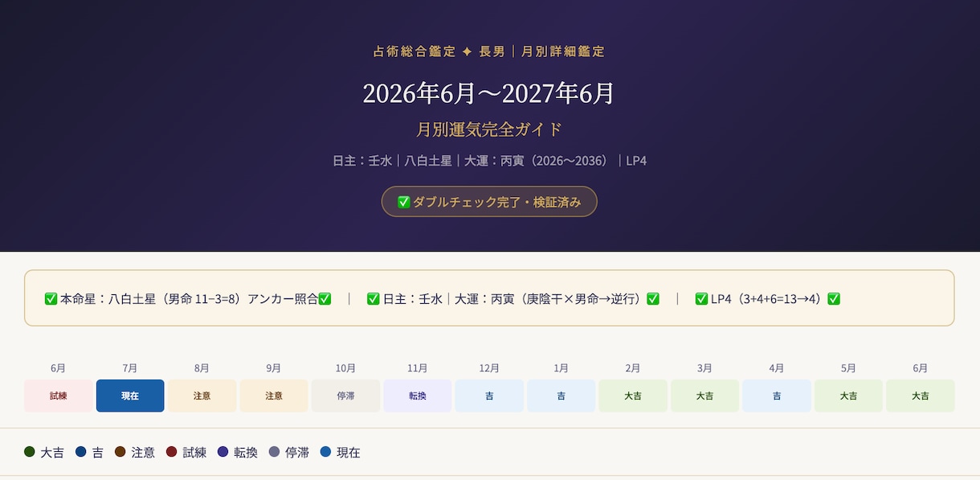This screenshot has height=480, width=980.
Task: Select the 6月 試練 month tile
Action: coord(59,396)
